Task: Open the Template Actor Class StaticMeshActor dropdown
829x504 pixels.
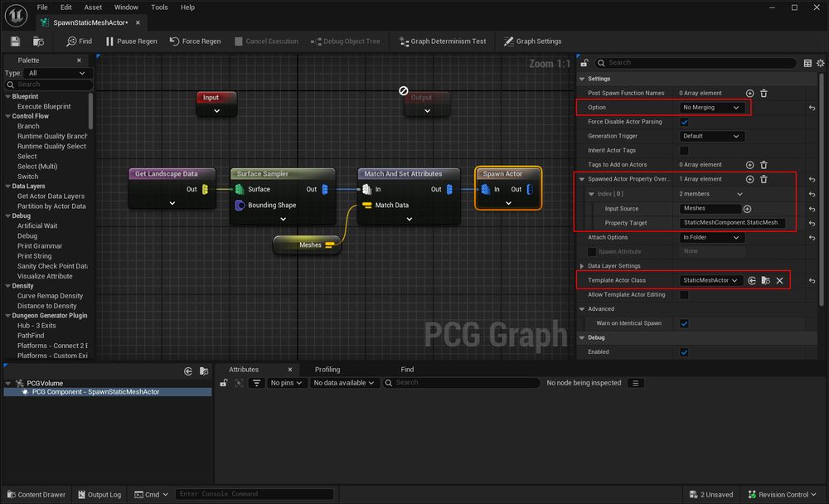Action: [x=710, y=280]
